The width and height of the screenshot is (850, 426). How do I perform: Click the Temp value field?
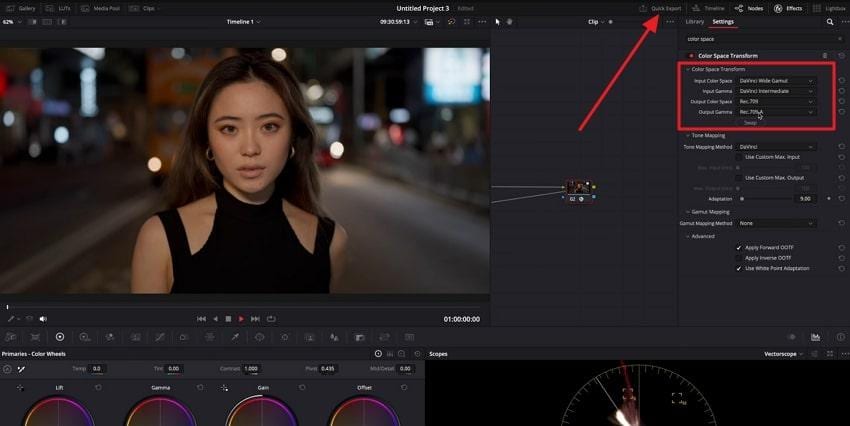pyautogui.click(x=96, y=369)
